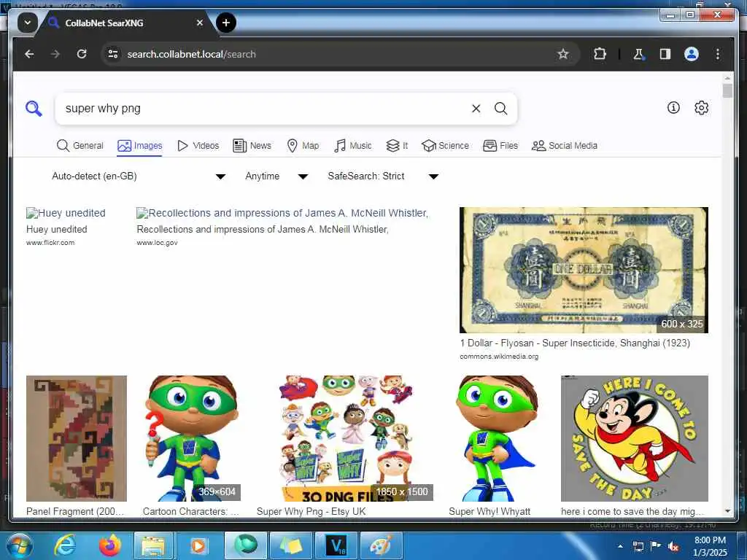Image resolution: width=747 pixels, height=560 pixels.
Task: Click the Super Why! Whyatt caption
Action: tap(489, 511)
